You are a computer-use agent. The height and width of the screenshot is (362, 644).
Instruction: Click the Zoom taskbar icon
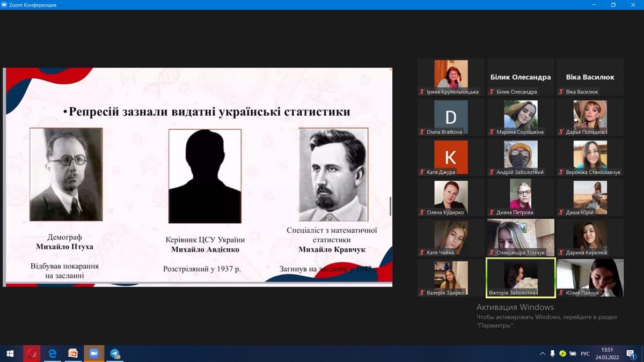click(x=94, y=353)
